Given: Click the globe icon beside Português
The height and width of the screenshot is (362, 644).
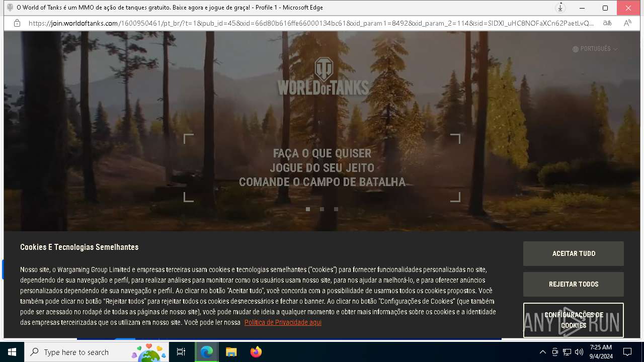Looking at the screenshot, I should coord(576,49).
